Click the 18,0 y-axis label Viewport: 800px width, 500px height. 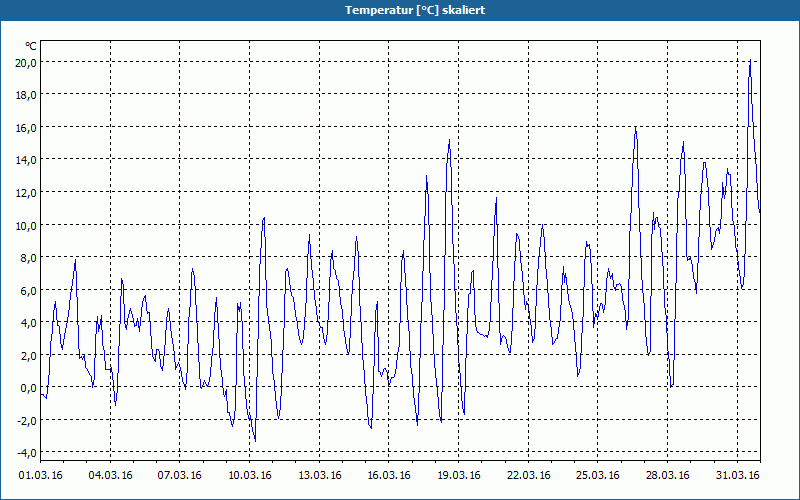pos(26,95)
